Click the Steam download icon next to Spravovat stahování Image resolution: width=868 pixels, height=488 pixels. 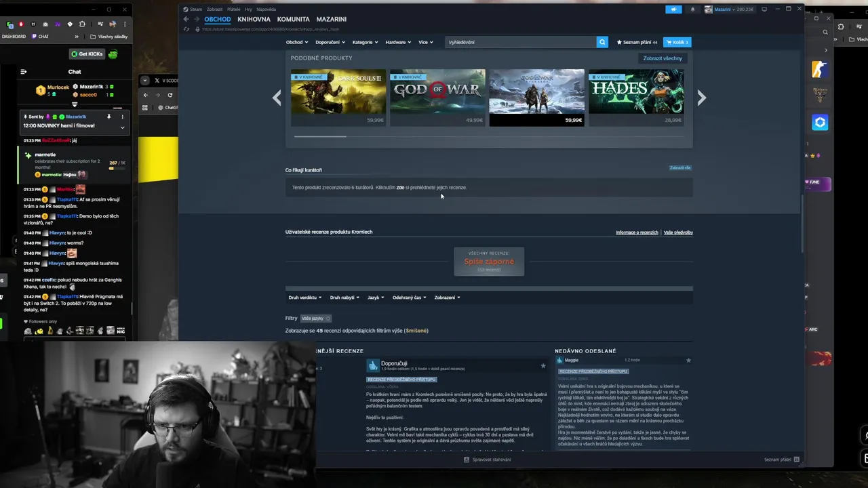[x=467, y=460]
